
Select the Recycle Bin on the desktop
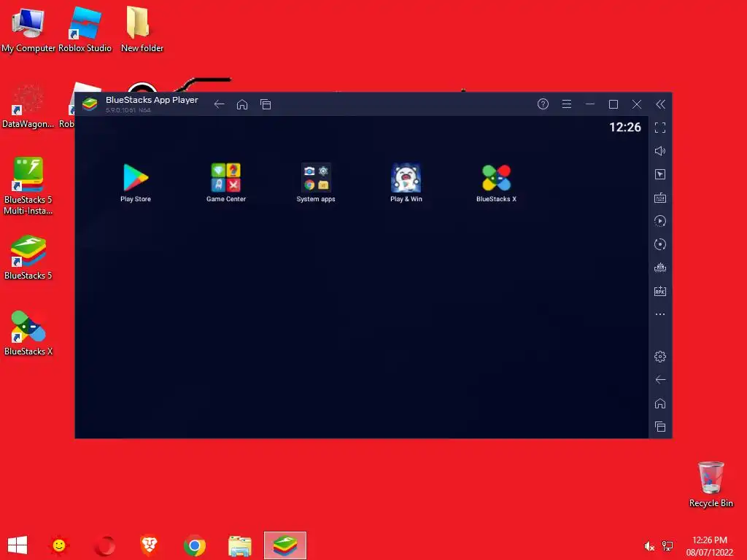(711, 484)
